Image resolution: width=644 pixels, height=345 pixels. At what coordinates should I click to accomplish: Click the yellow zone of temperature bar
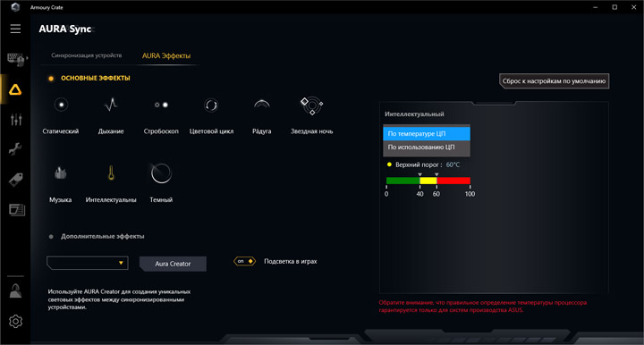point(428,181)
